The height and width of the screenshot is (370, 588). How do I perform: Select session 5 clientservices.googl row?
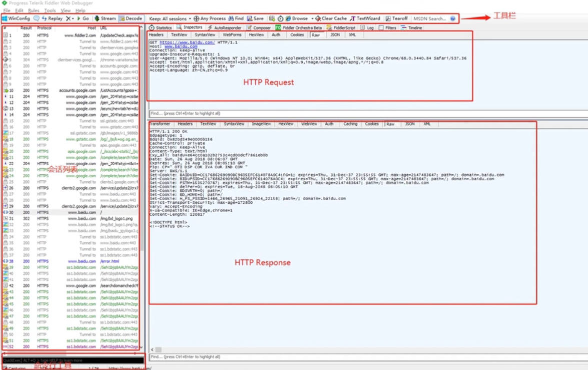pyautogui.click(x=71, y=60)
